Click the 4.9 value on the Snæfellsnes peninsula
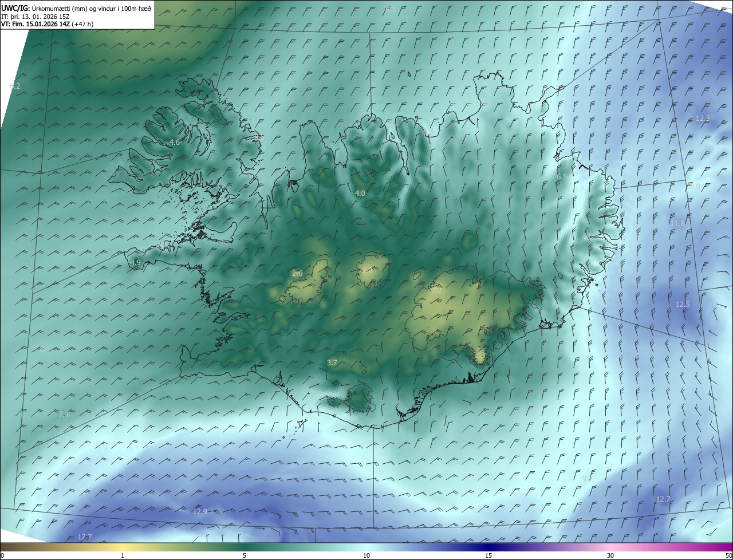 [136, 262]
